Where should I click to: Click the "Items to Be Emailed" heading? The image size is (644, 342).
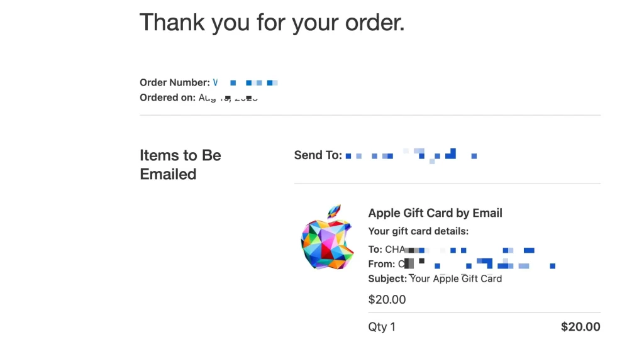180,165
